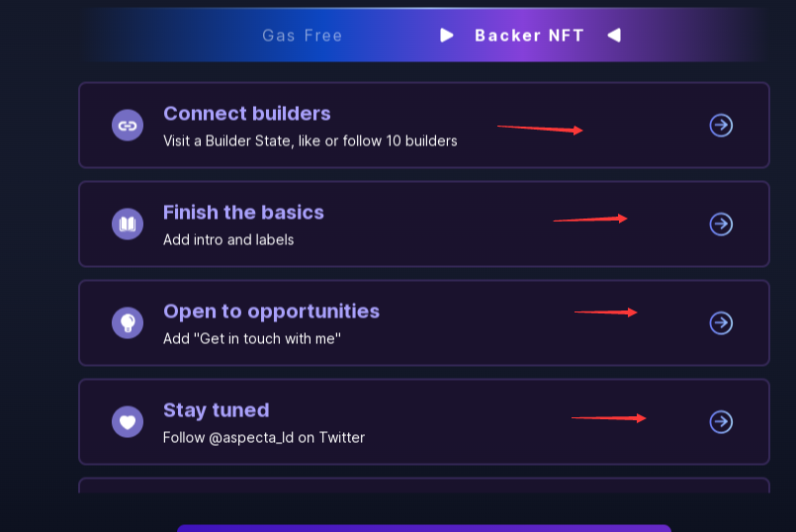Viewport: 796px width, 532px height.
Task: Click the heart icon beside Stay tuned
Action: pos(128,422)
